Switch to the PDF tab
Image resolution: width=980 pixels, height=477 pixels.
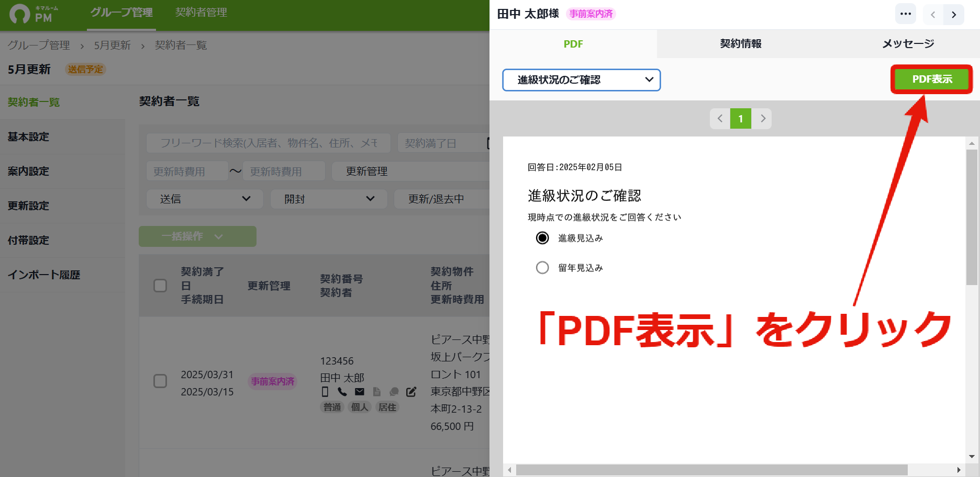click(573, 44)
